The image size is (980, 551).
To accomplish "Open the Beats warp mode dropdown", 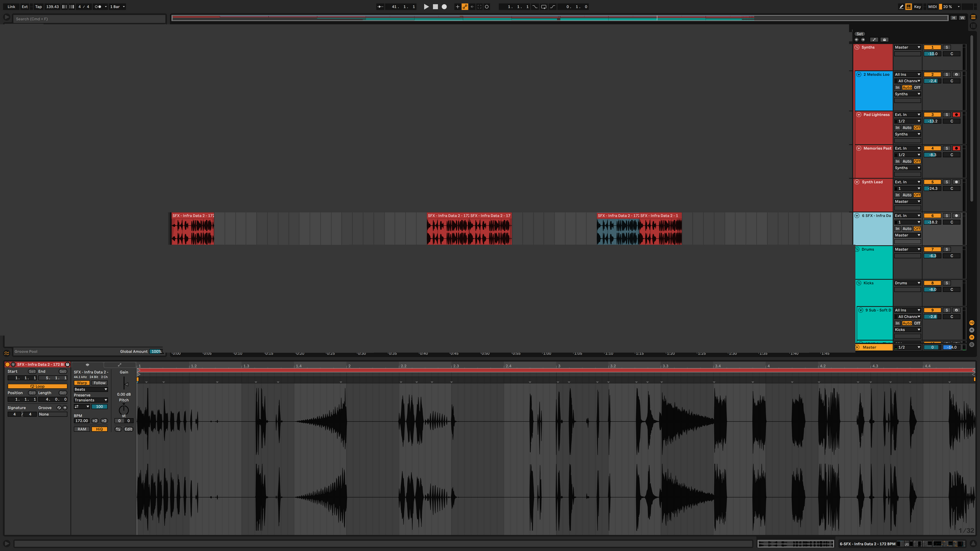I will pos(91,389).
